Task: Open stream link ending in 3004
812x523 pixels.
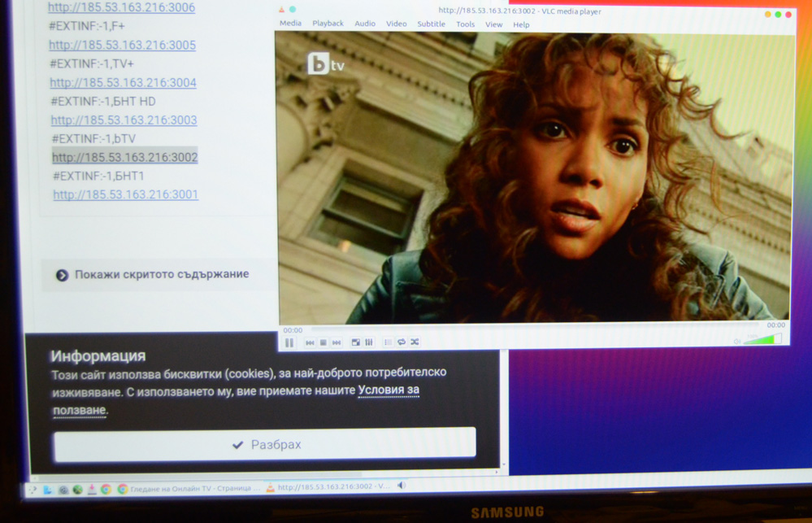Action: [124, 82]
